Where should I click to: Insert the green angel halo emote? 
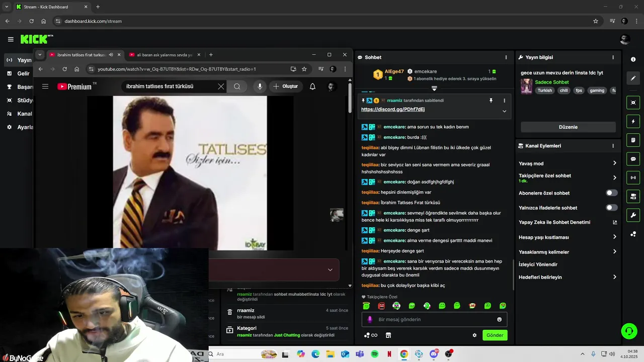[x=366, y=306]
